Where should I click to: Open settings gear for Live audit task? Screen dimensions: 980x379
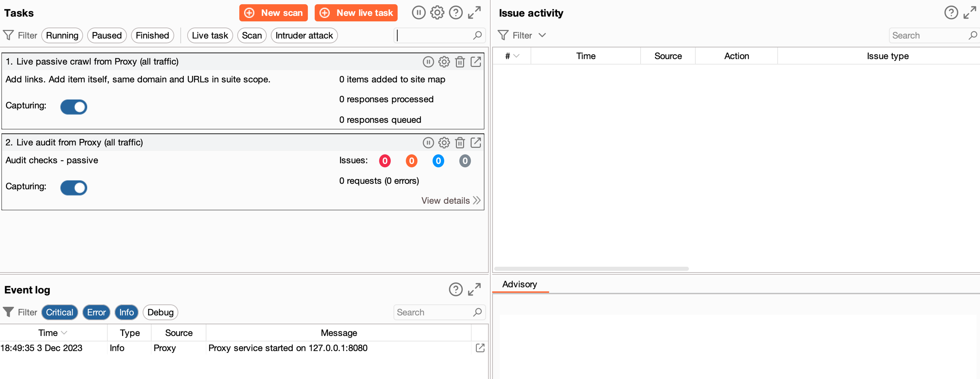(x=444, y=143)
